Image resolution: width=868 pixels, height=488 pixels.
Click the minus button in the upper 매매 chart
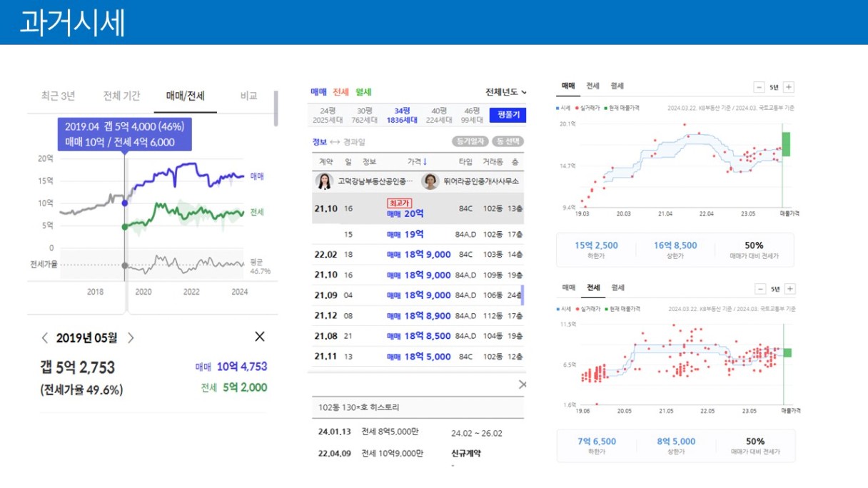pyautogui.click(x=759, y=87)
